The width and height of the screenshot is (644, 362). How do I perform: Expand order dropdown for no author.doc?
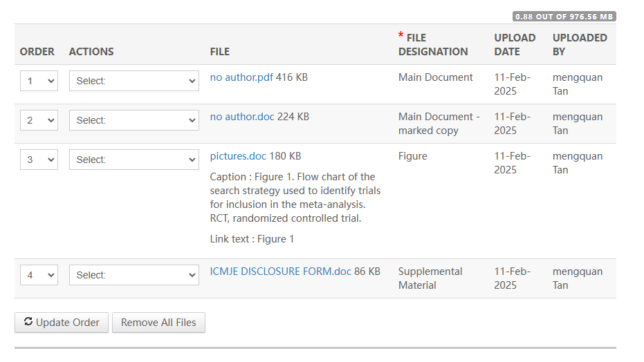click(39, 120)
